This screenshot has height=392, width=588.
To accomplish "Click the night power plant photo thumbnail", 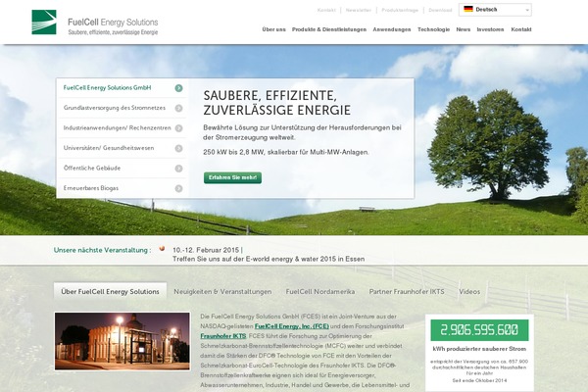I will click(x=122, y=341).
